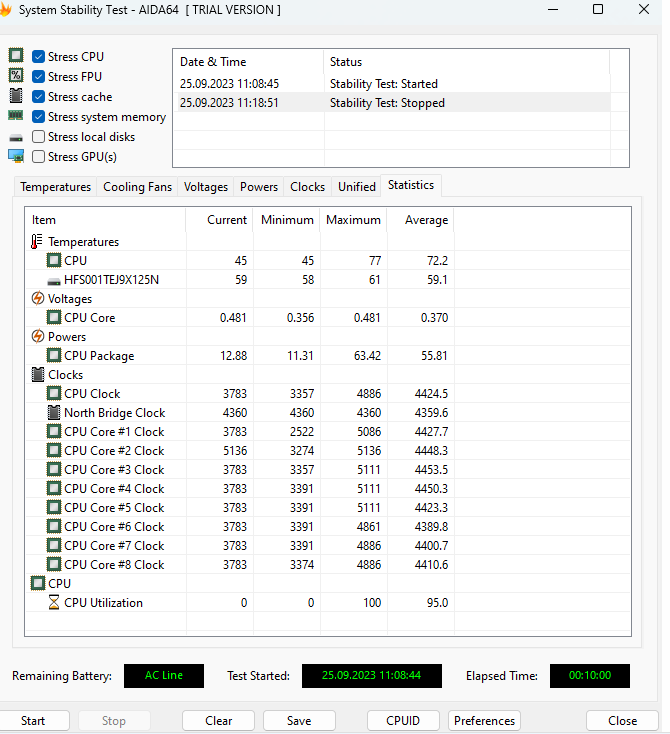This screenshot has width=670, height=734.
Task: Toggle the Stress system memory checkbox
Action: [38, 117]
